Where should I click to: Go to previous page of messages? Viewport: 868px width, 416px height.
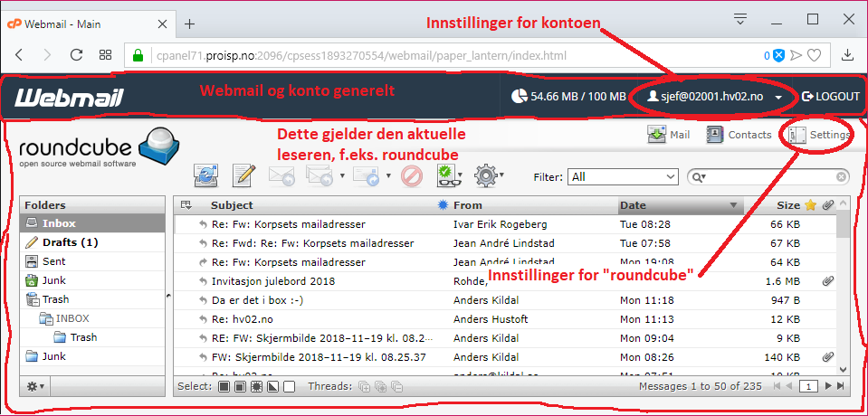[x=789, y=386]
